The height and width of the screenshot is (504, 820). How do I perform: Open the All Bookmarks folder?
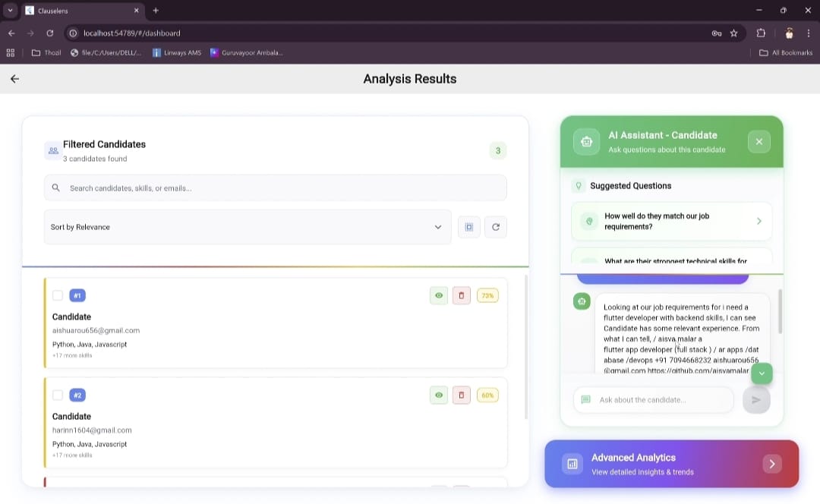coord(786,53)
